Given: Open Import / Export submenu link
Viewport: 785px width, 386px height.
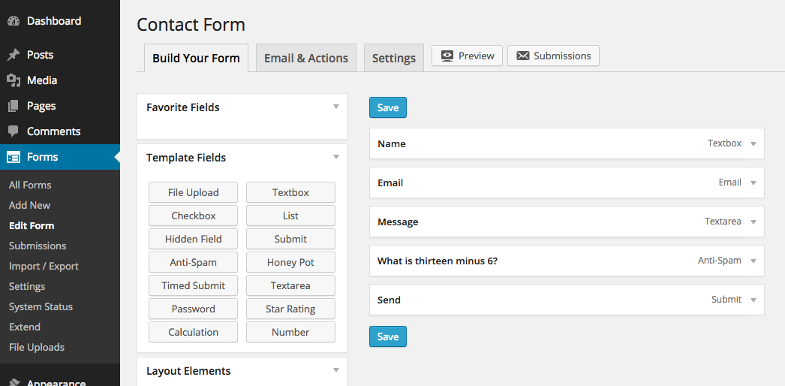Looking at the screenshot, I should [44, 266].
